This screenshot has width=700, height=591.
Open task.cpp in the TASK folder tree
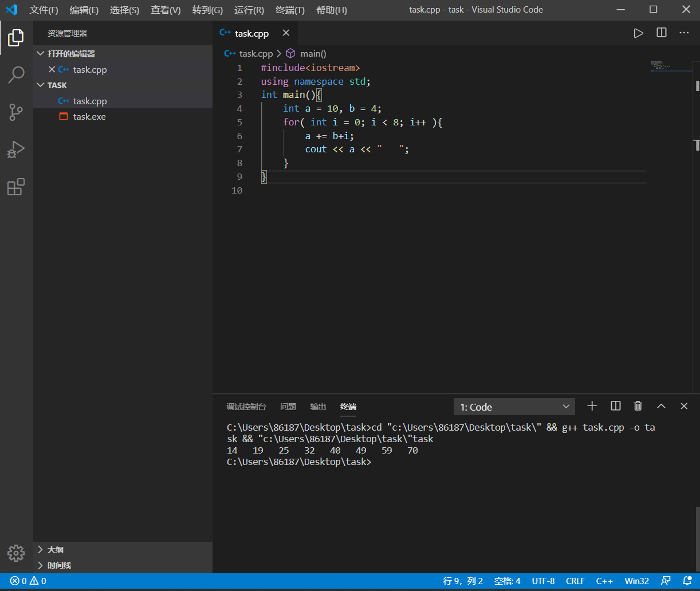(x=123, y=101)
